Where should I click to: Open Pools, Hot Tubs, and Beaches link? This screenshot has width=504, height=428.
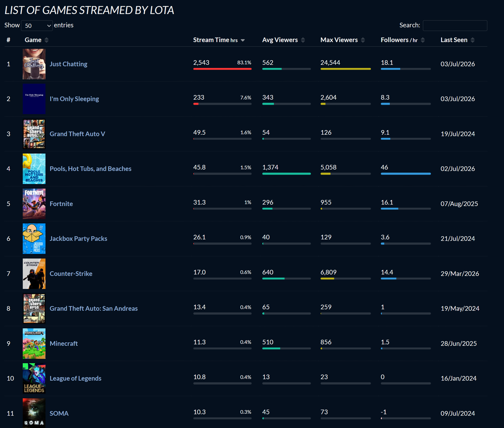tap(90, 169)
